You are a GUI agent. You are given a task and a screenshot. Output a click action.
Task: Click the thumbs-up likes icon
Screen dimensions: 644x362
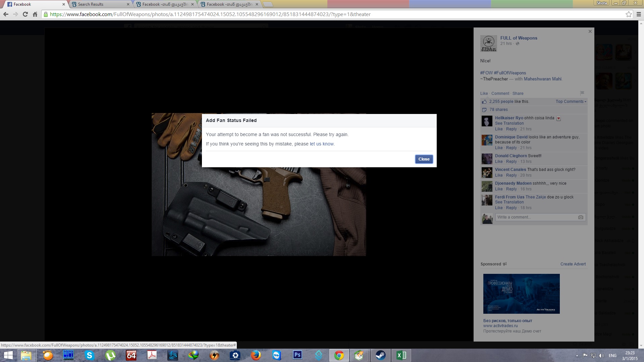tap(484, 102)
